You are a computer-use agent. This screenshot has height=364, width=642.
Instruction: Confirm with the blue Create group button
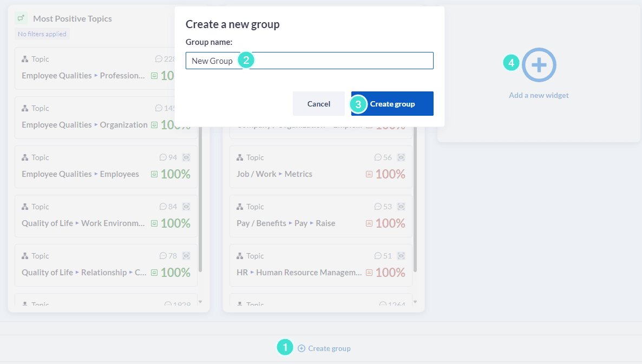point(392,104)
